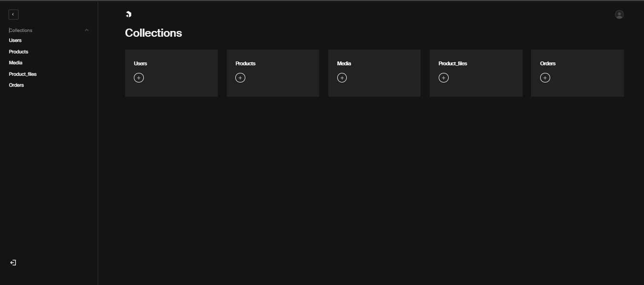Image resolution: width=644 pixels, height=285 pixels.
Task: Open the Orders collection card title
Action: (x=548, y=63)
